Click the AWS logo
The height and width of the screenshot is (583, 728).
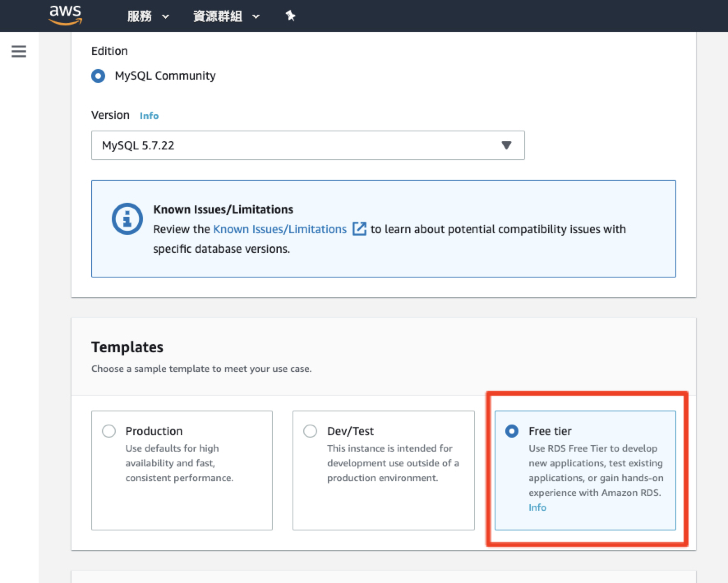[x=65, y=15]
